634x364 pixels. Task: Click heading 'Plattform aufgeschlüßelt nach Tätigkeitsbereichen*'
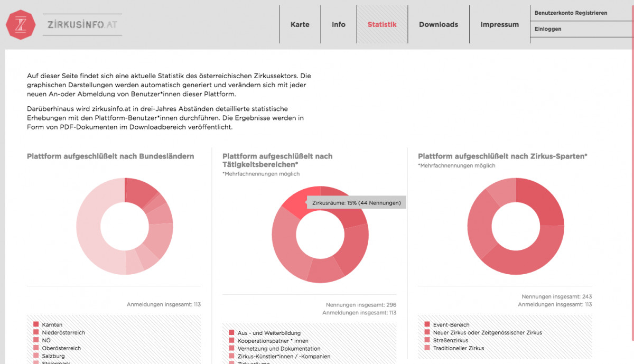(277, 160)
